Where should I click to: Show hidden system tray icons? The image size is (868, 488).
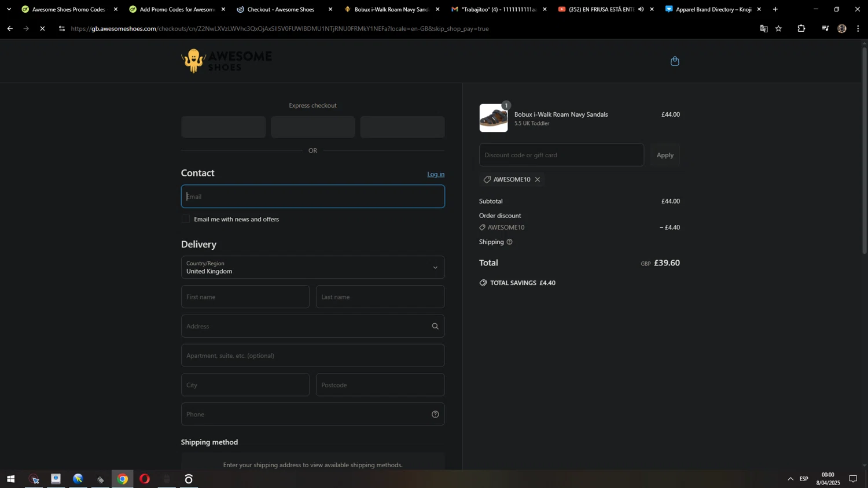790,479
